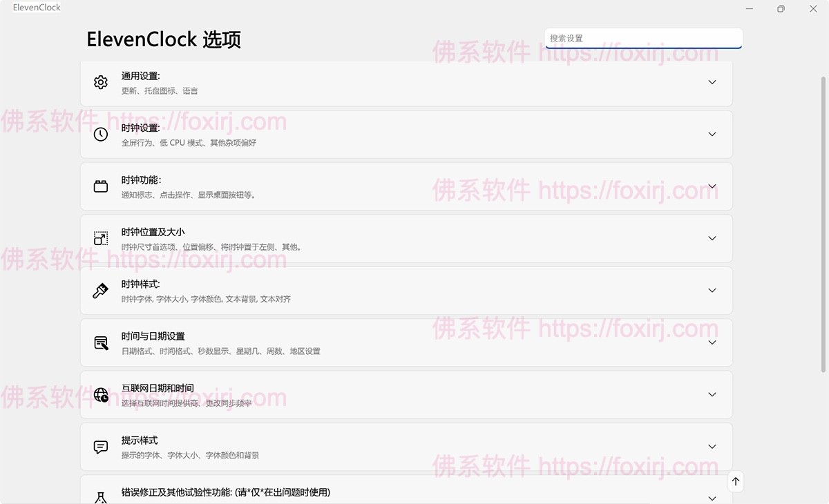Click the paintbrush icon beside 时钟样式

(x=101, y=291)
